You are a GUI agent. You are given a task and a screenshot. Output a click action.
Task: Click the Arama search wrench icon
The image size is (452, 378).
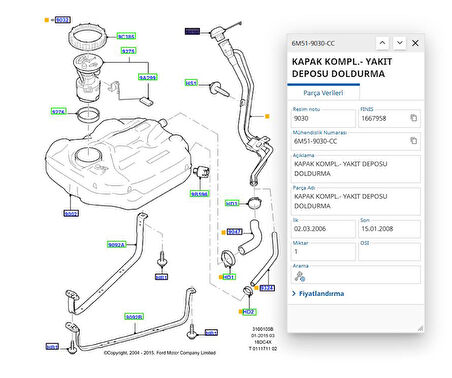(299, 276)
